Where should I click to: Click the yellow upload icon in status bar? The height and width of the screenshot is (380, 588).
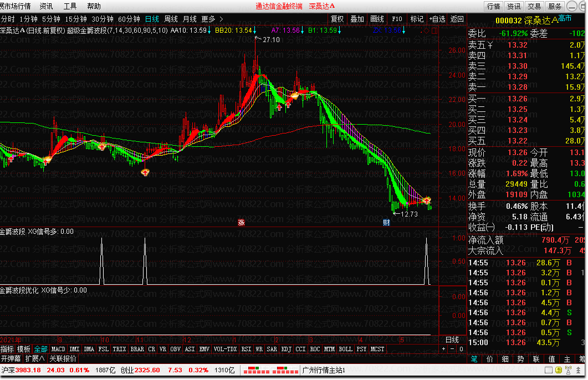[x=559, y=370]
